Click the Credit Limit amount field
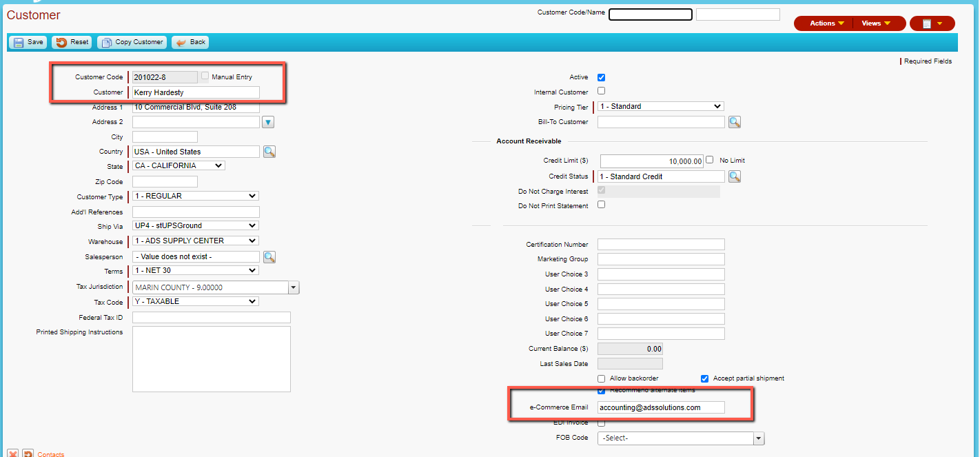This screenshot has height=457, width=980. point(652,161)
